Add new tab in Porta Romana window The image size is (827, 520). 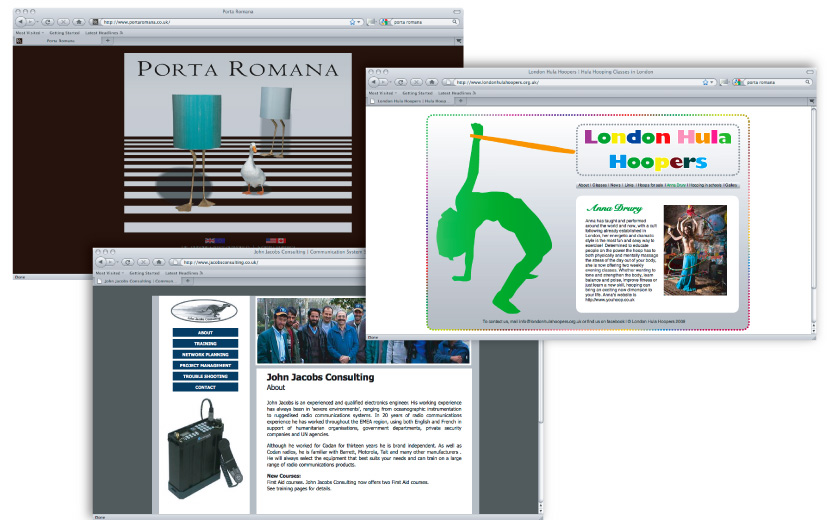(x=108, y=41)
